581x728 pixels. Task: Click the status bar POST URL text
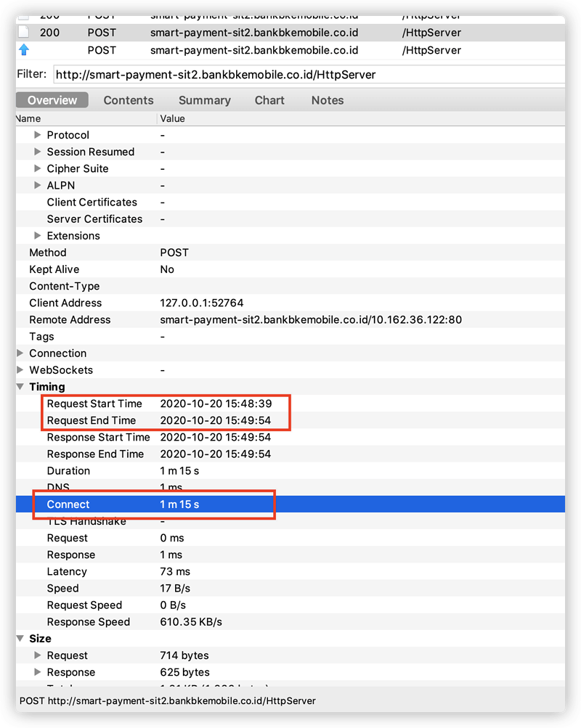[168, 700]
